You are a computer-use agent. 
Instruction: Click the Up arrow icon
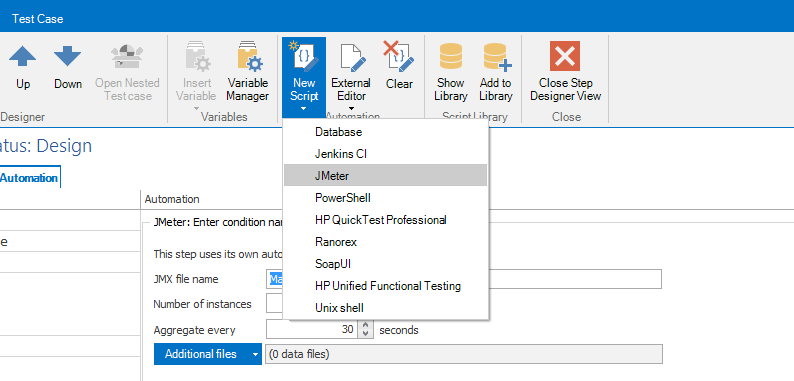click(22, 57)
